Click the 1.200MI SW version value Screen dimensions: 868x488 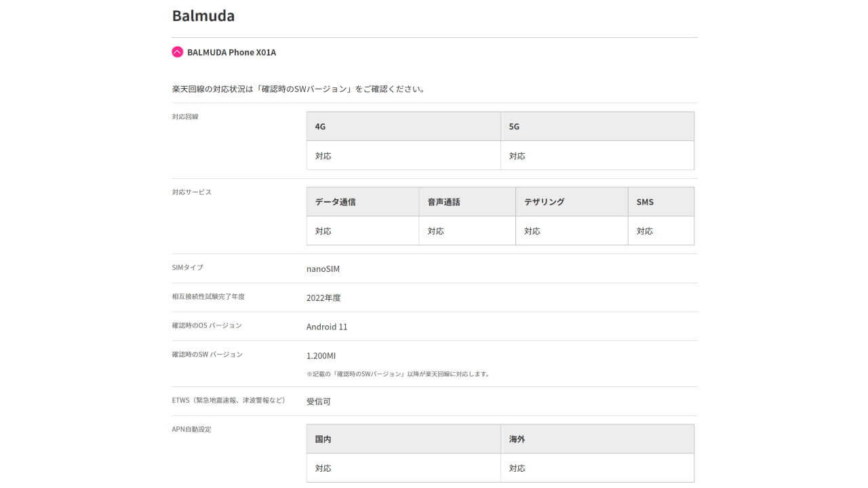click(x=322, y=355)
